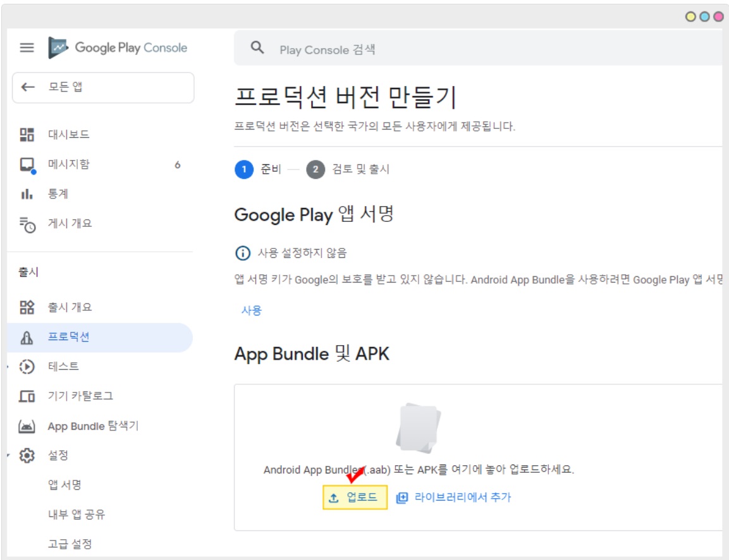Screen dimensions: 729x560
Task: Open 고급 설정 under 설정
Action: pos(70,544)
